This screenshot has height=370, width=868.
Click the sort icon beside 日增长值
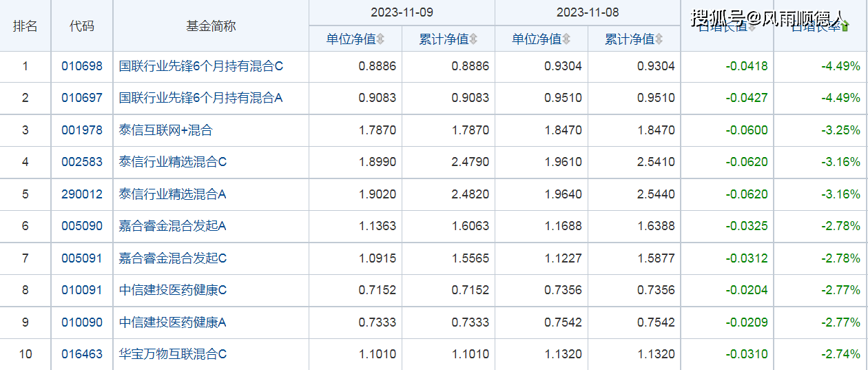pos(752,27)
